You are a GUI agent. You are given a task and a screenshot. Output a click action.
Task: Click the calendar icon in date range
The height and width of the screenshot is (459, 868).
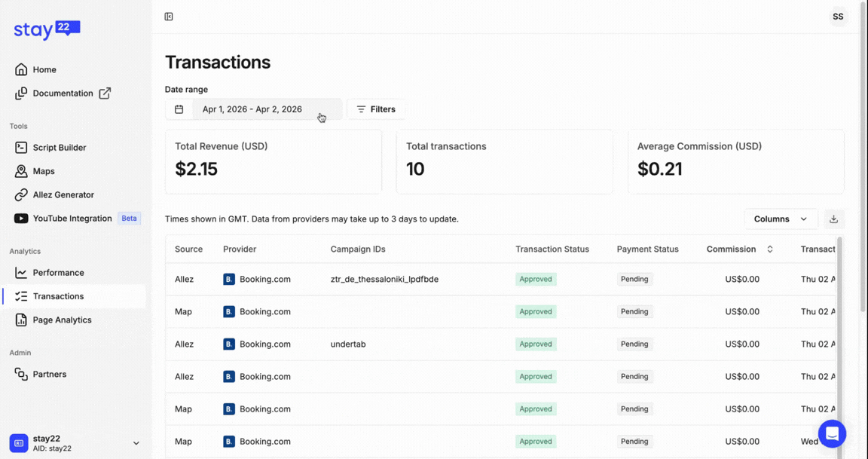tap(179, 109)
